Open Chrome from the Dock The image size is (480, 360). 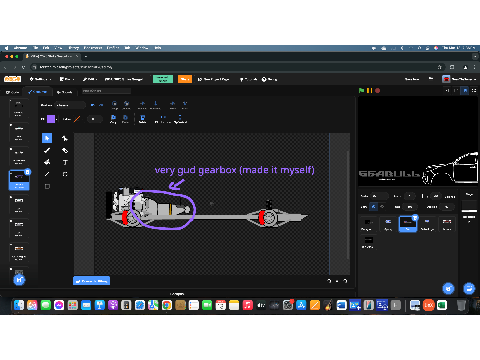pyautogui.click(x=167, y=305)
